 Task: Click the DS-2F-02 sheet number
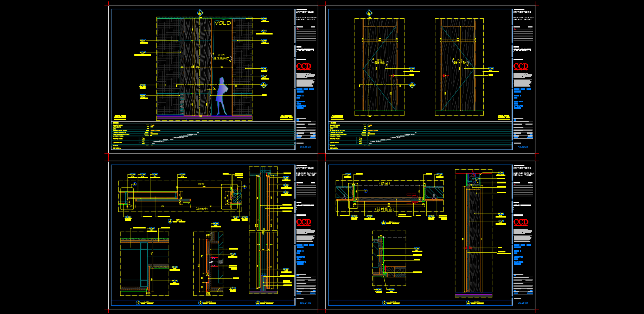point(523,147)
